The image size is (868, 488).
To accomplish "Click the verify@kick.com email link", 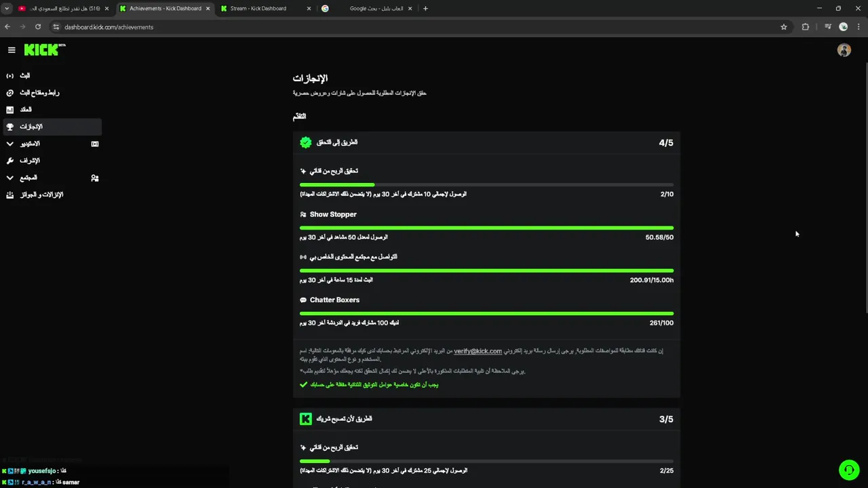I will click(477, 351).
